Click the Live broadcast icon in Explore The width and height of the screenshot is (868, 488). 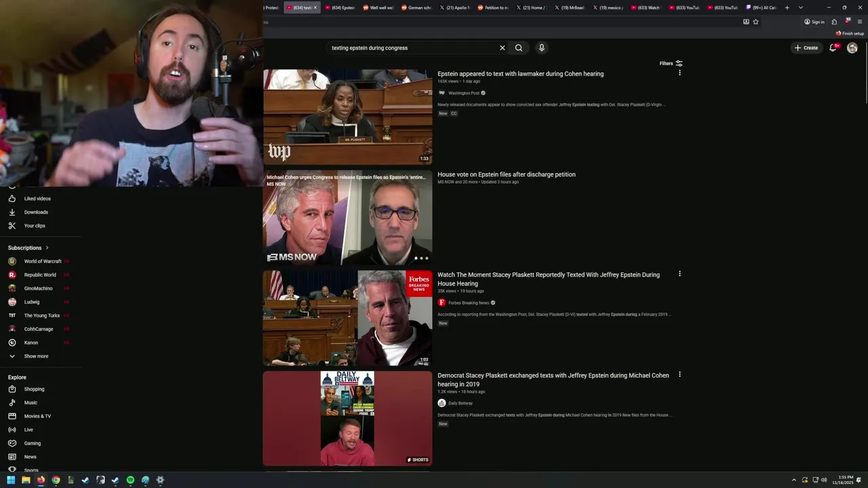point(12,430)
